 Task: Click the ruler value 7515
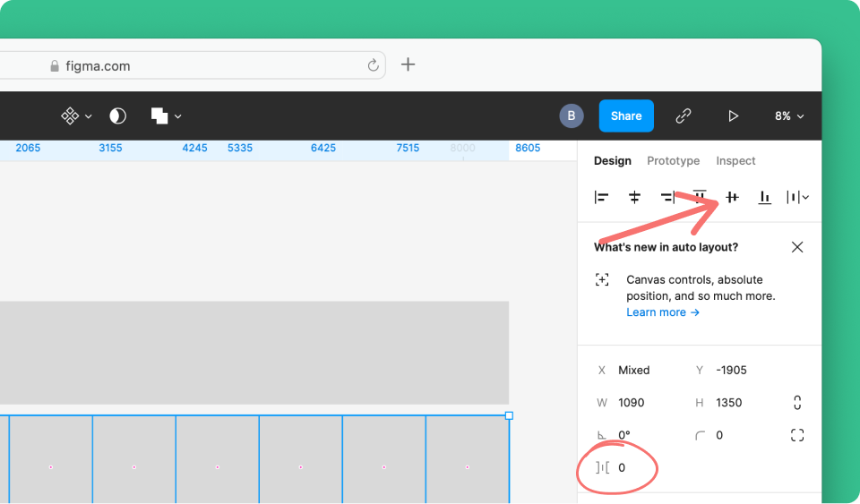pyautogui.click(x=408, y=148)
